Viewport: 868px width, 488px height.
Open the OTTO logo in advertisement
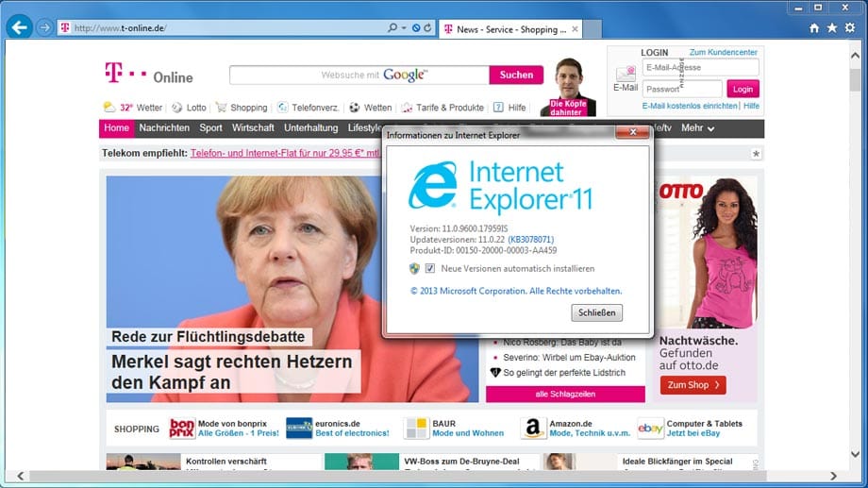681,192
